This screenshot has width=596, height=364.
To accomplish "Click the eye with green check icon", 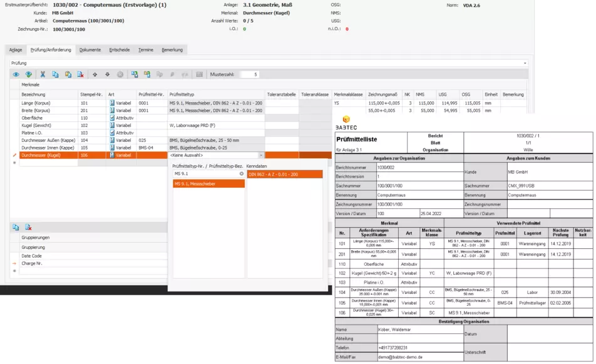I will pyautogui.click(x=29, y=74).
